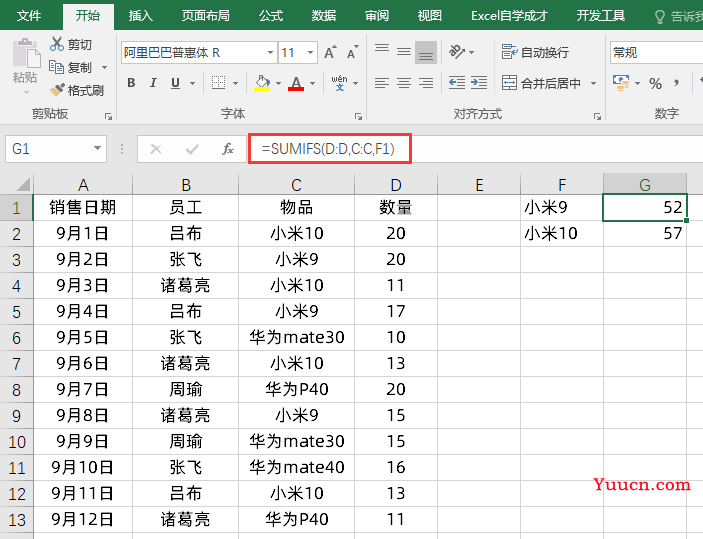Click the Paste (粘贴) clipboard icon
Screen dimensions: 703x539
tap(25, 55)
